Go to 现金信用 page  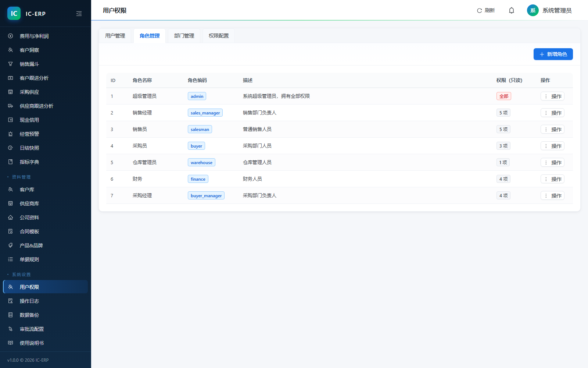(x=46, y=120)
